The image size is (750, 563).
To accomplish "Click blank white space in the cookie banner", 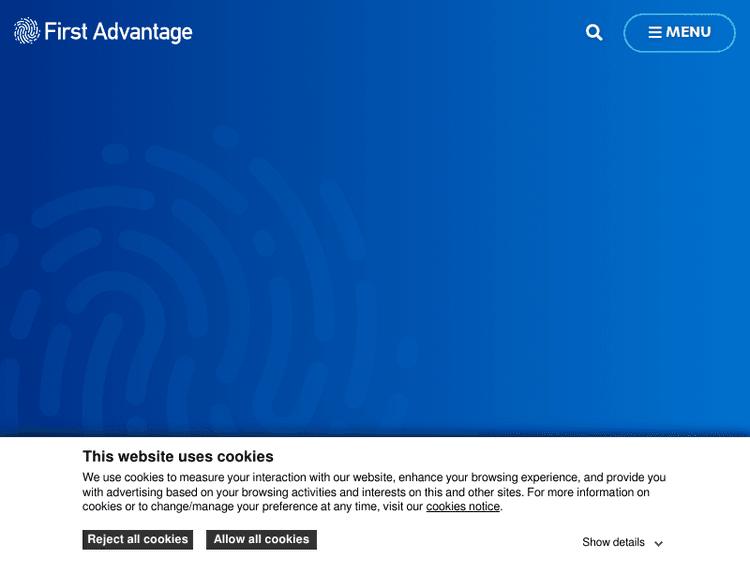I will coord(450,540).
